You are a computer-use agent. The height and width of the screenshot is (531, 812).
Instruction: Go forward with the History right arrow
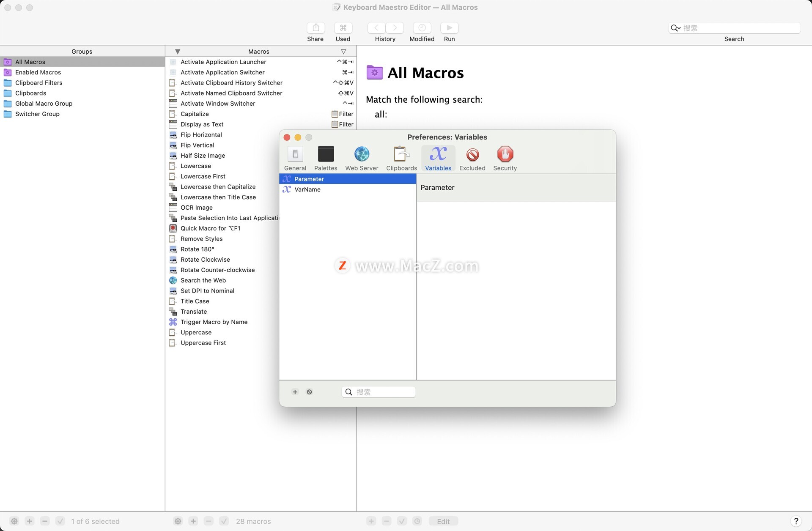(395, 28)
